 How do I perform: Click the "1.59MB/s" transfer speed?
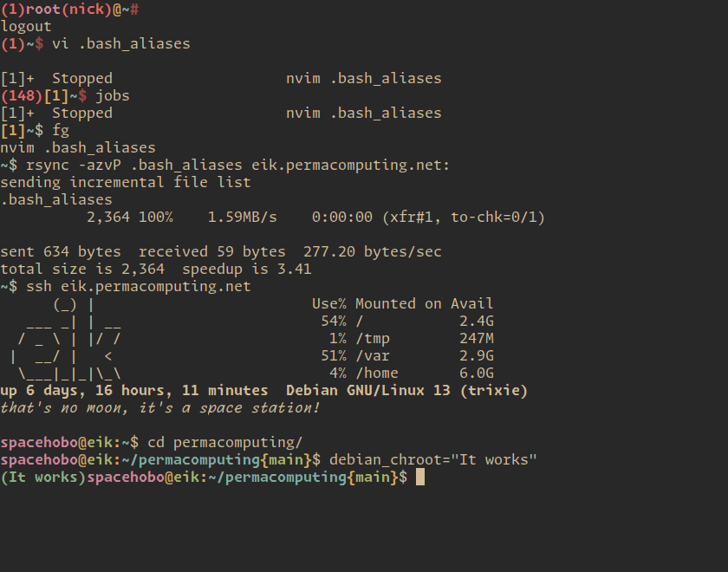coord(242,218)
